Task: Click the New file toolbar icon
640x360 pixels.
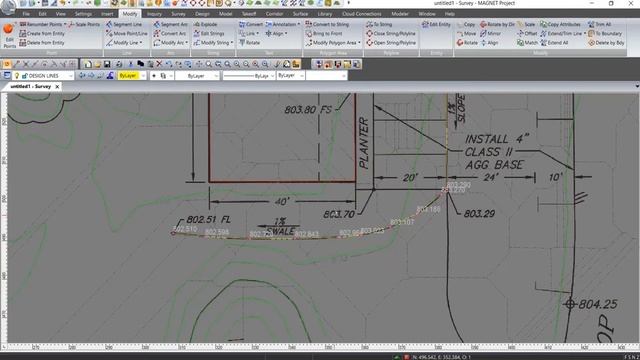Action: [x=88, y=64]
